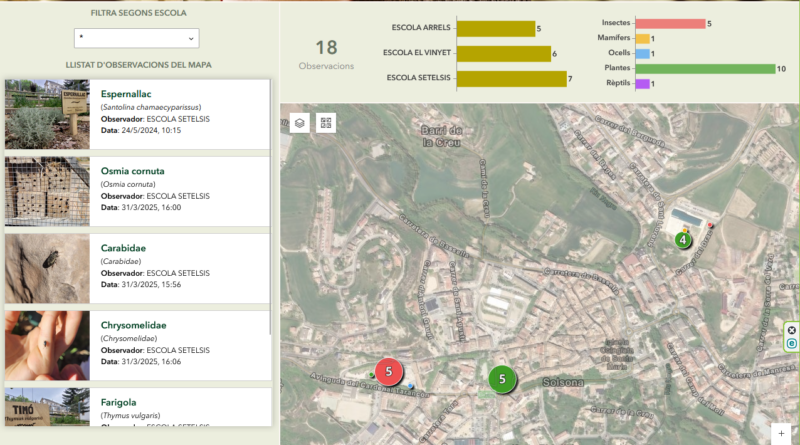Open the basemap gallery grid icon
800x445 pixels.
tap(326, 123)
